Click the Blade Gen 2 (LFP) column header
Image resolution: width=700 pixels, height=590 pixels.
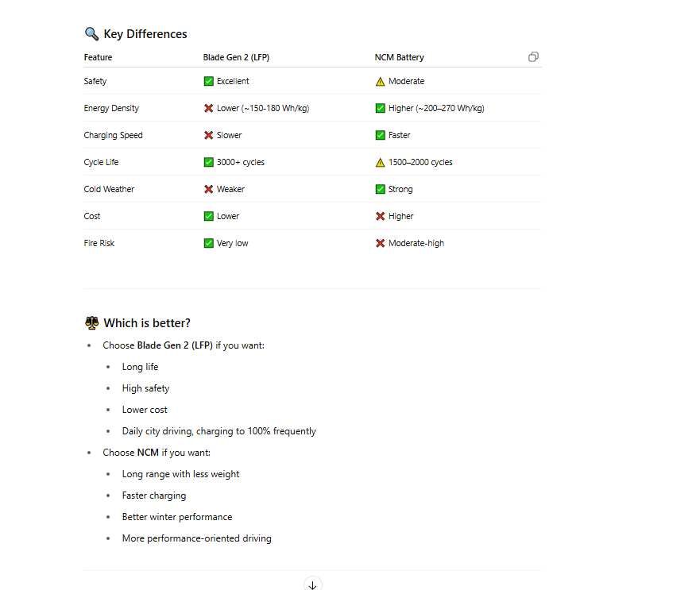pyautogui.click(x=235, y=57)
